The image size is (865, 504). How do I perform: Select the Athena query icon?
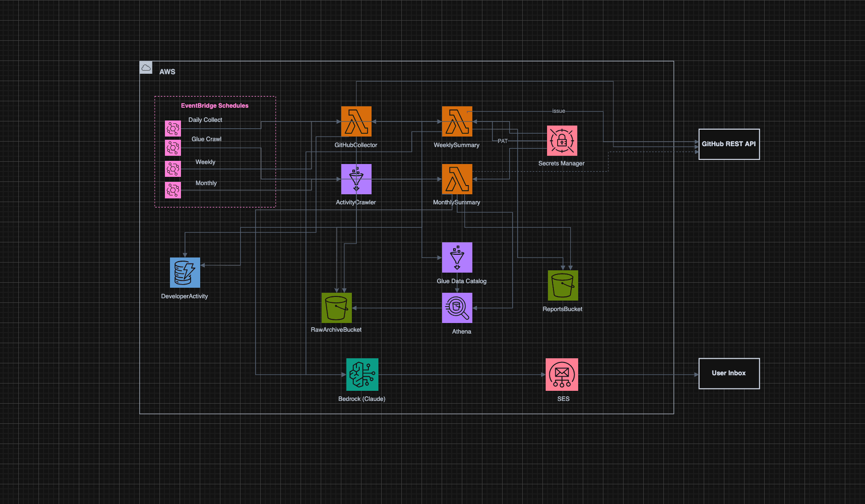[x=457, y=308]
